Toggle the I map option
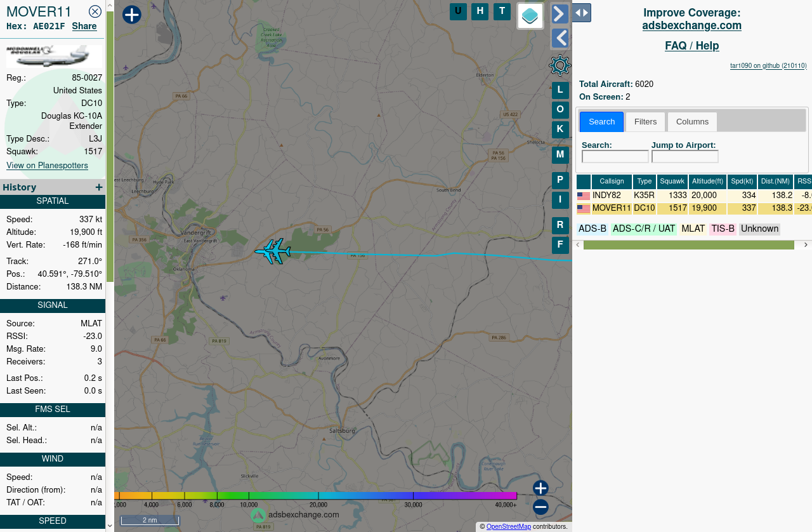812x532 pixels. (560, 200)
